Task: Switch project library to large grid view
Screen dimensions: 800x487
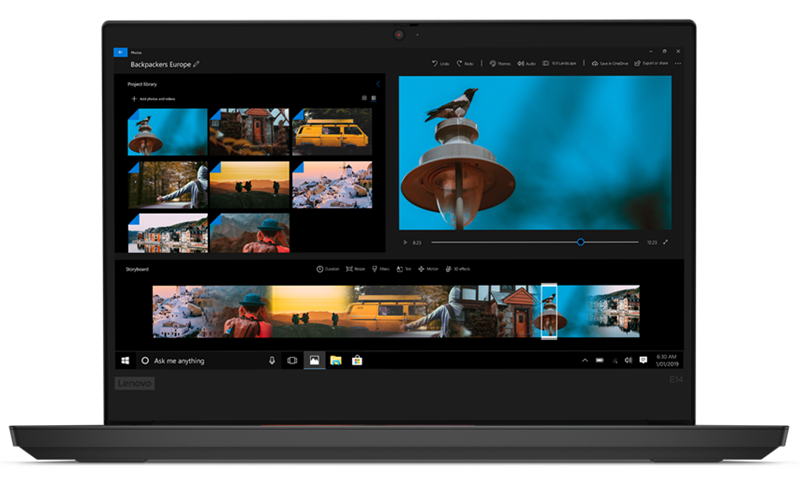Action: 364,98
